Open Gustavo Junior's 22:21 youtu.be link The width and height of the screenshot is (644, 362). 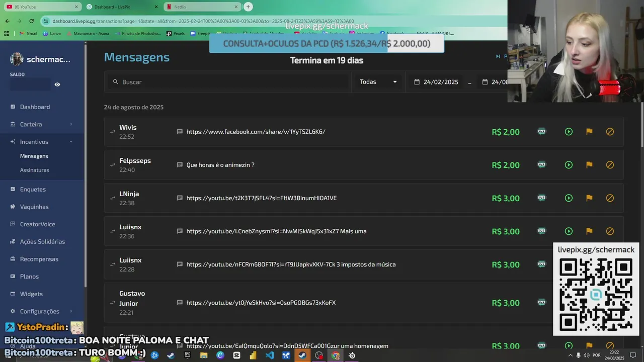(x=261, y=303)
